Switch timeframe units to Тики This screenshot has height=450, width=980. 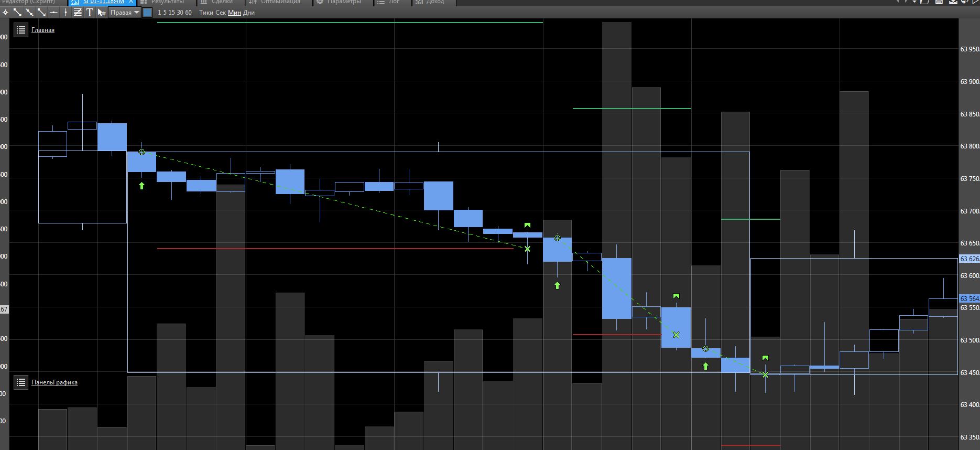[206, 13]
